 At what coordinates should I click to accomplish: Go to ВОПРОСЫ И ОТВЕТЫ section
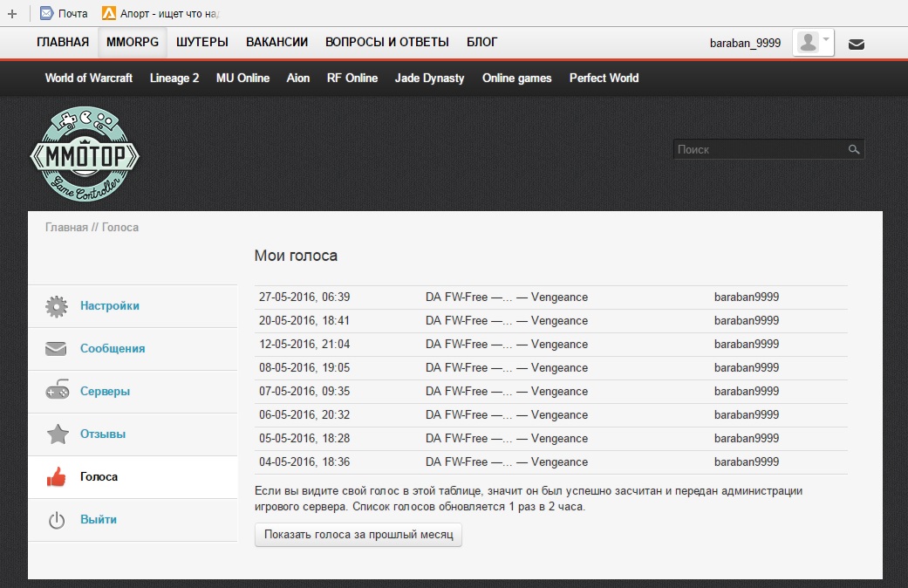point(386,42)
